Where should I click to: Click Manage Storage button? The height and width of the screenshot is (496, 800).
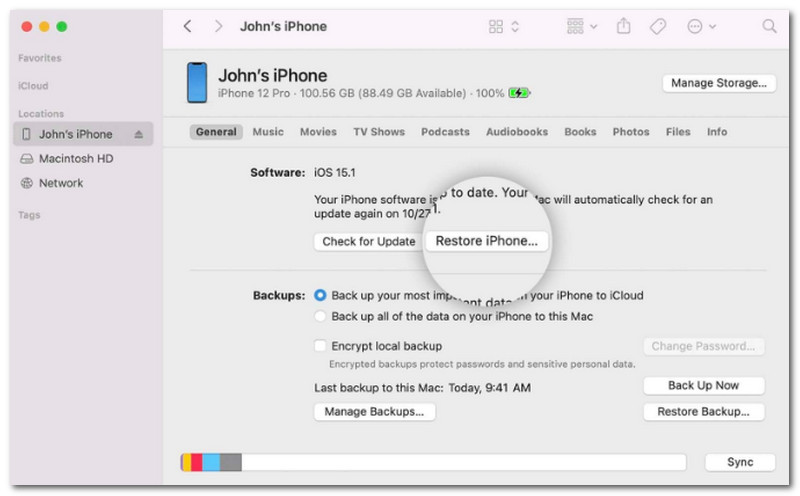click(x=719, y=83)
